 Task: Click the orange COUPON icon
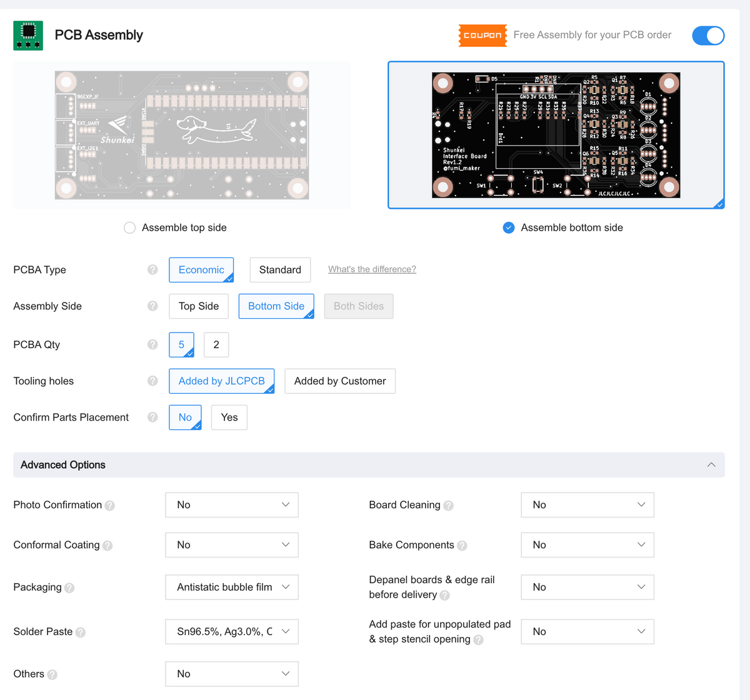point(482,36)
